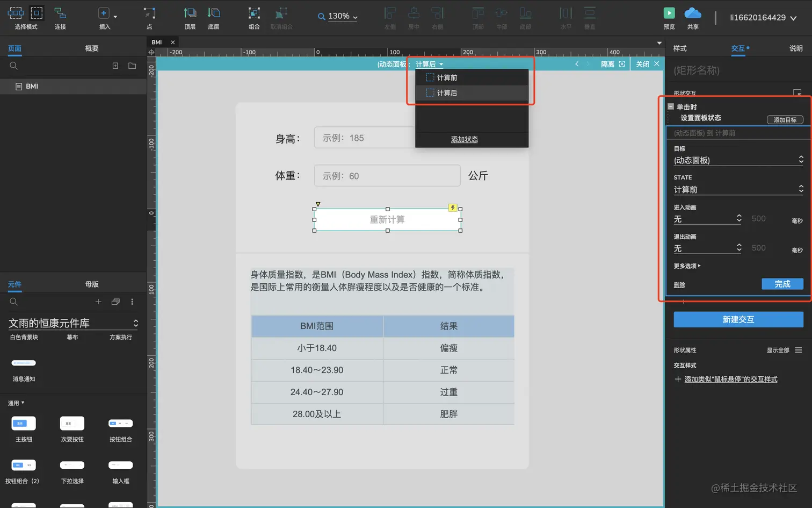Open the 插入 dropdown arrow
This screenshot has width=812, height=508.
pos(115,17)
